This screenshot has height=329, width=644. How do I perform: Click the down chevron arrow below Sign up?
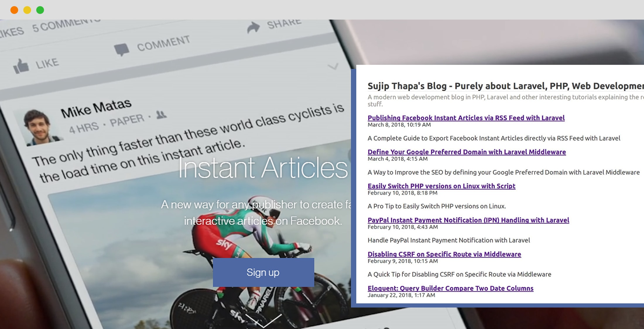coord(263,321)
